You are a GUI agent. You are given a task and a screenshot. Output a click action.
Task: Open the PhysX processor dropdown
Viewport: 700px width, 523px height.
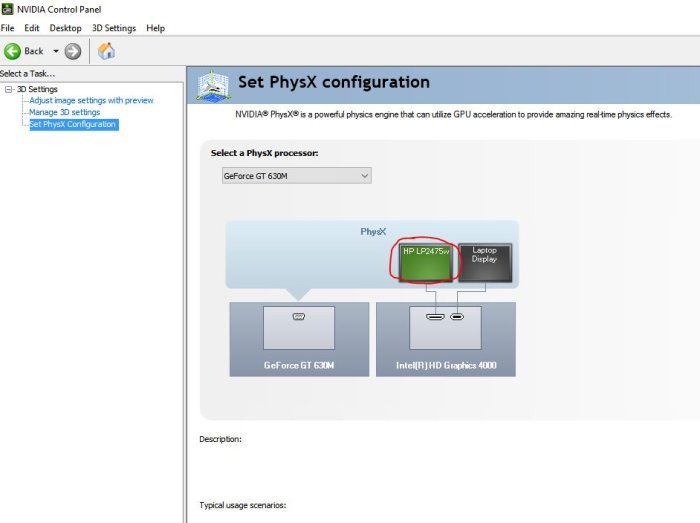coord(296,176)
